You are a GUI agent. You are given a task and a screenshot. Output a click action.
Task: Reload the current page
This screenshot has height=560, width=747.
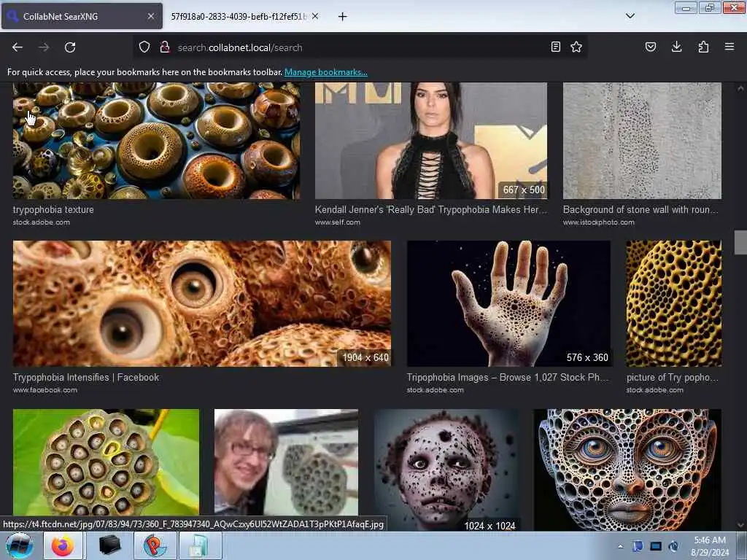[70, 47]
